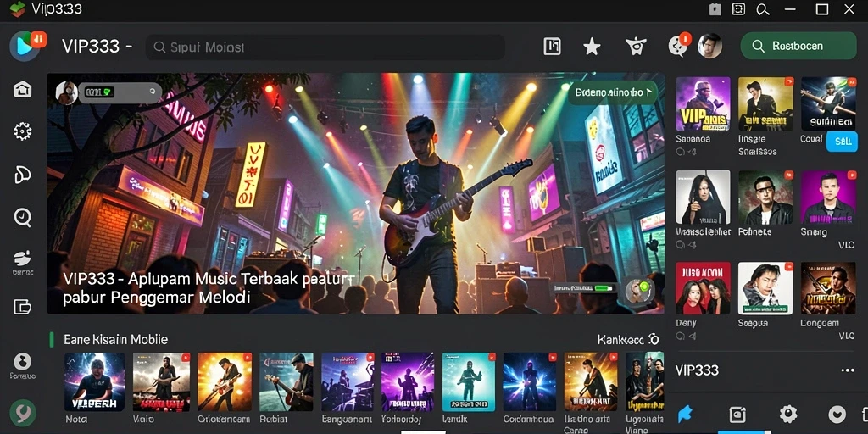Click the round heart icon in bottom bar
Image resolution: width=868 pixels, height=434 pixels.
[x=837, y=414]
